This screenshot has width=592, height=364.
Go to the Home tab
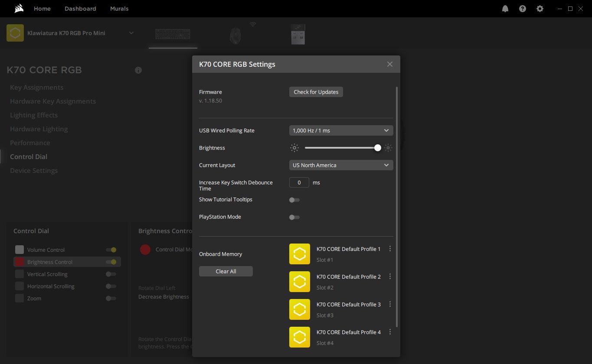(42, 9)
